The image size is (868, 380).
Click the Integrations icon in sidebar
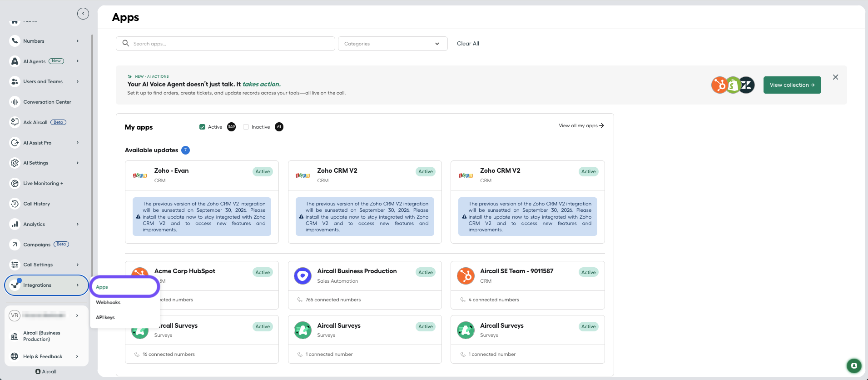click(x=15, y=285)
